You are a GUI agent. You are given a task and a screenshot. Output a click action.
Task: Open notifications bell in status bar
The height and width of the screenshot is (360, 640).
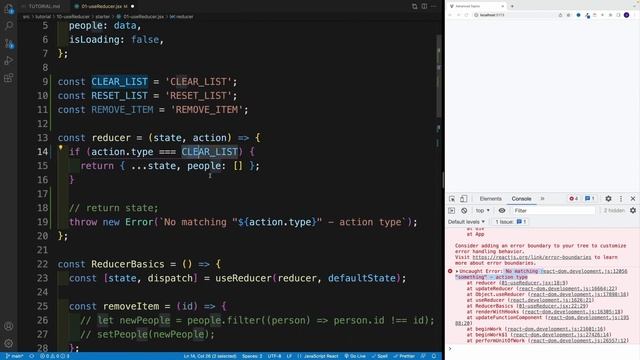point(434,356)
